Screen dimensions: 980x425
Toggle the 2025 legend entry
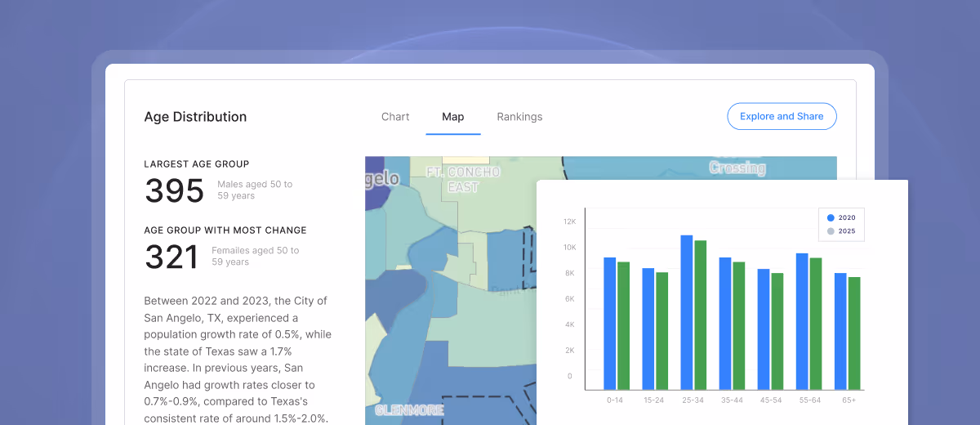tap(841, 231)
